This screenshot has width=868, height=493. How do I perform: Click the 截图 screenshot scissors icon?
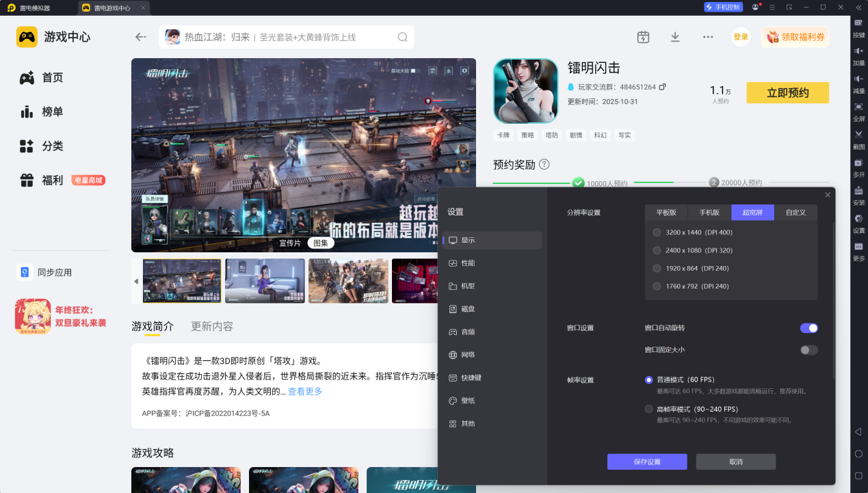pos(858,135)
